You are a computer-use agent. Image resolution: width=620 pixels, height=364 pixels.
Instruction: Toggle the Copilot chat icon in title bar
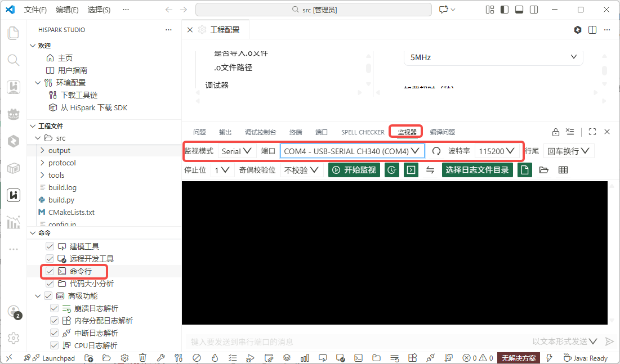coord(443,10)
